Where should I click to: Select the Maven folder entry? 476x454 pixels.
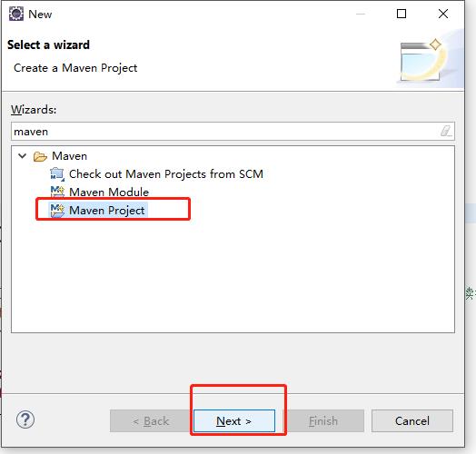[x=70, y=156]
